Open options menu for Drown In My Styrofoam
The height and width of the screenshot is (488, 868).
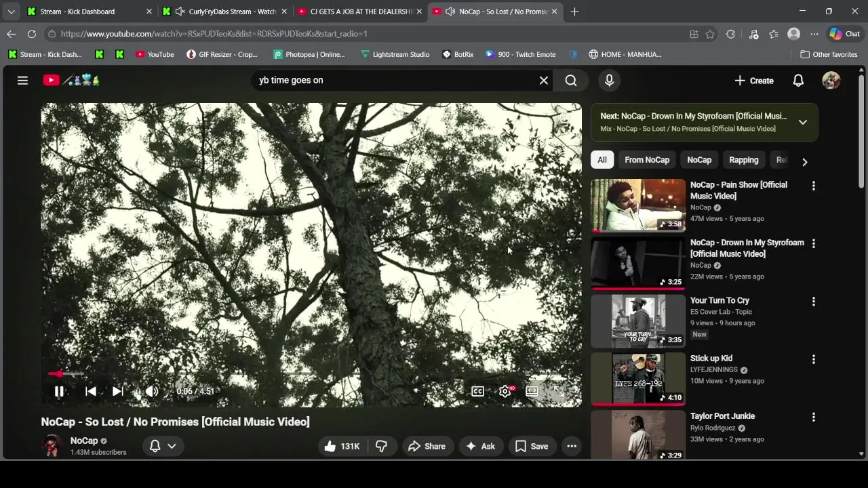pyautogui.click(x=814, y=243)
